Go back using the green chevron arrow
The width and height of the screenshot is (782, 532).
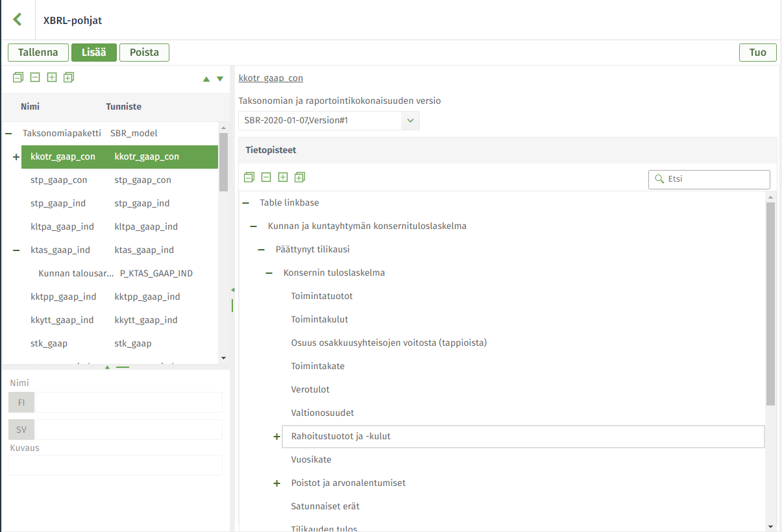(x=18, y=19)
